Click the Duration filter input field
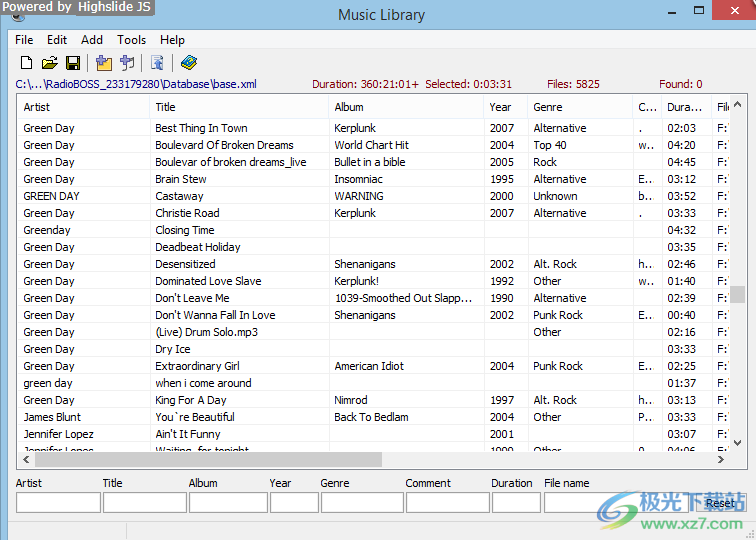 click(x=516, y=503)
